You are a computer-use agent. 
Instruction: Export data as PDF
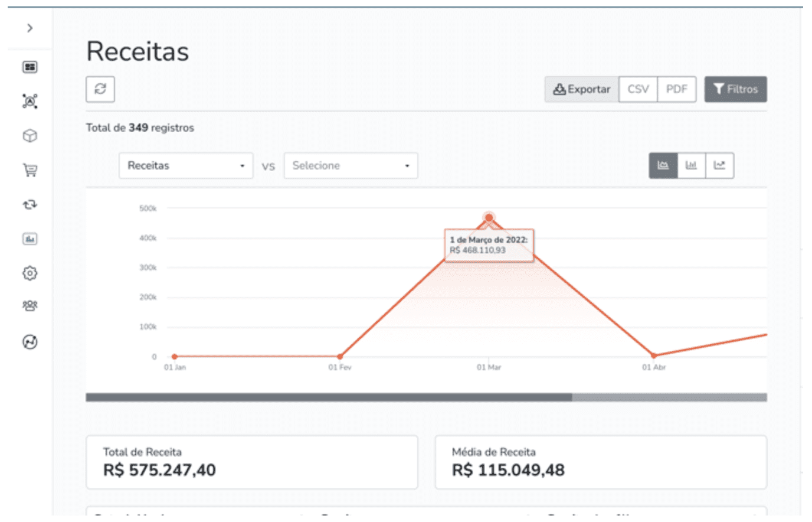point(676,89)
